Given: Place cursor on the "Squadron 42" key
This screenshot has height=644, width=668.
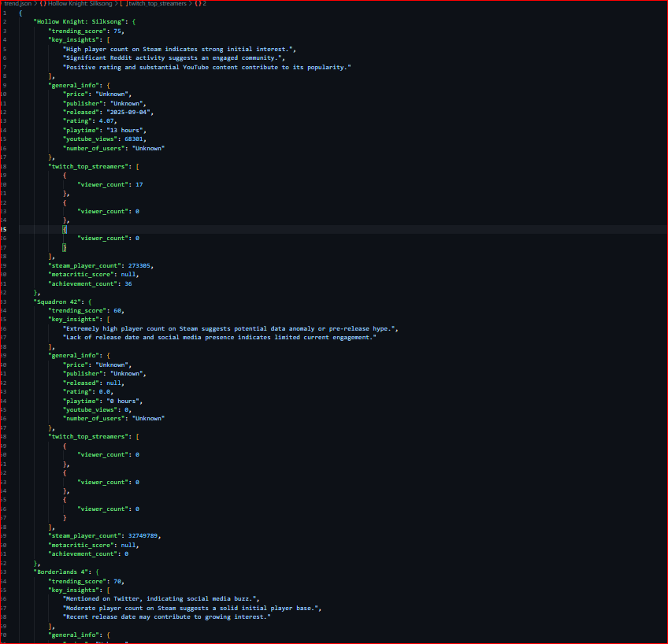Looking at the screenshot, I should coord(58,302).
